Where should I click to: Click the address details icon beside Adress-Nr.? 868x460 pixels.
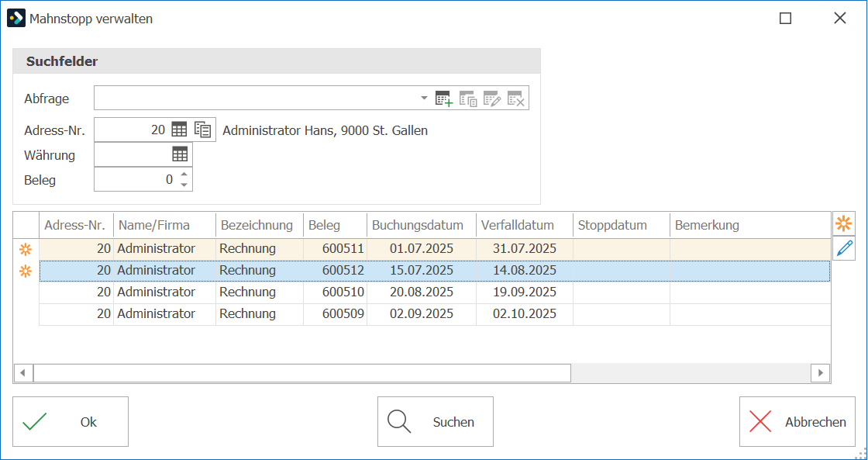202,130
